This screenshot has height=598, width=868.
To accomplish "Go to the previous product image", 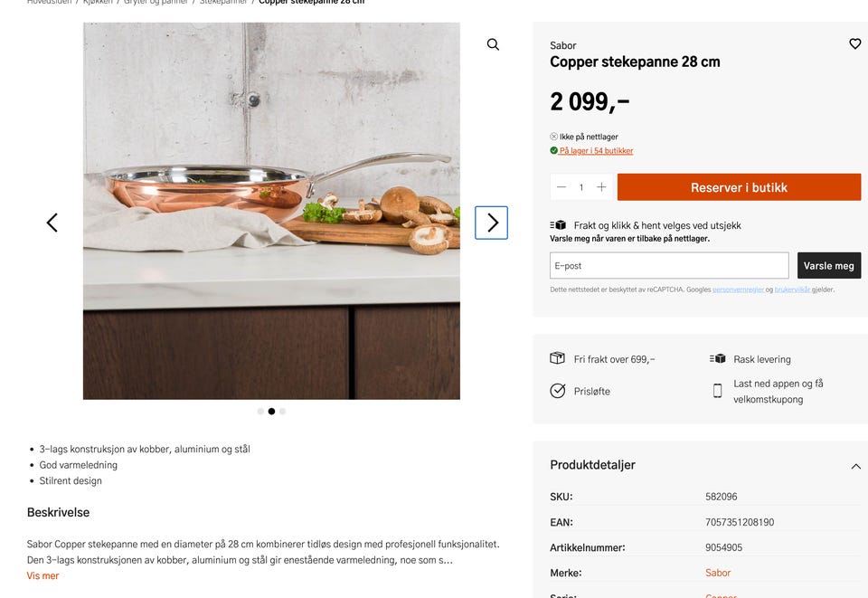I will [x=52, y=222].
